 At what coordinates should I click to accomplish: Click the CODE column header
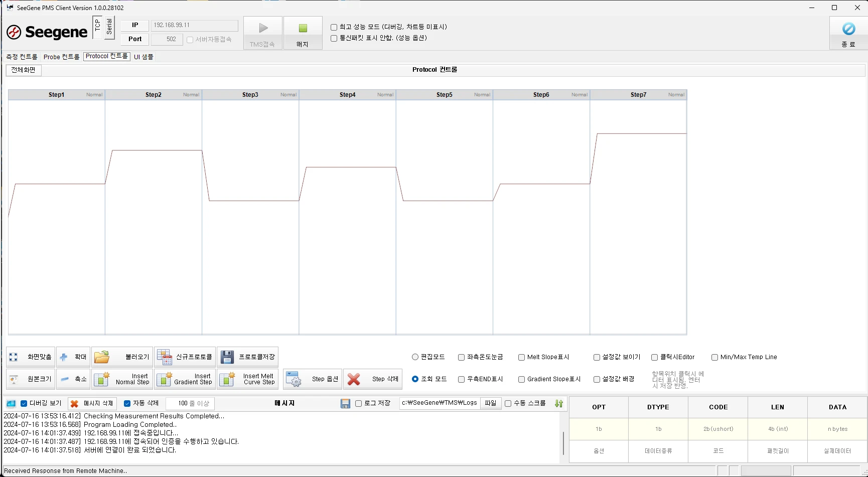(x=718, y=407)
